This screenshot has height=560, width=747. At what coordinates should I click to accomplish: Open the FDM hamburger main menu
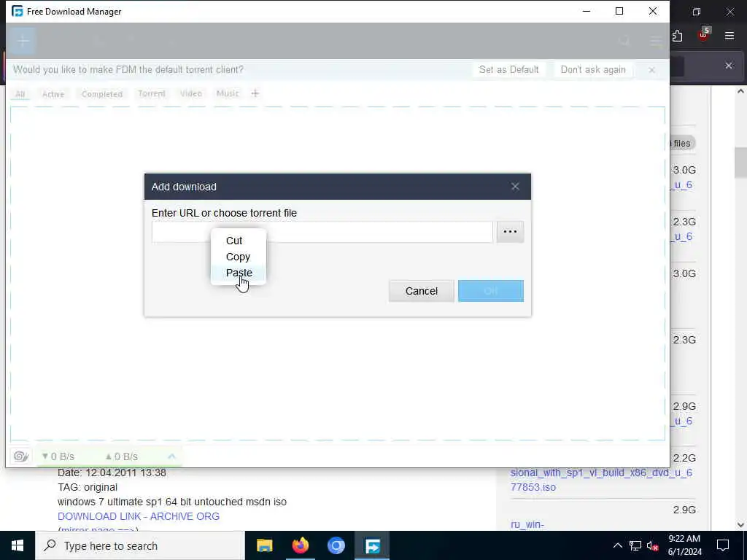656,42
